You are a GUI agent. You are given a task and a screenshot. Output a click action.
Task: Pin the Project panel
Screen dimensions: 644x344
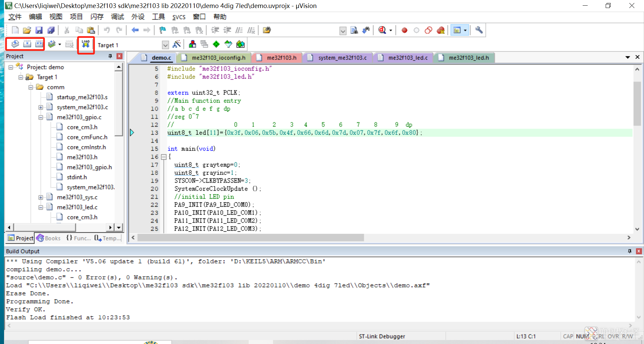tap(110, 56)
